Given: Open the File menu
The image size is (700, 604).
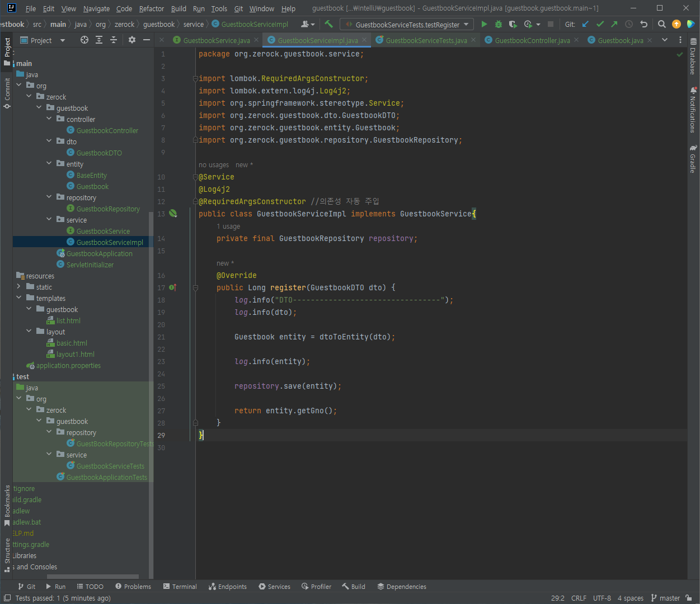Looking at the screenshot, I should 31,8.
